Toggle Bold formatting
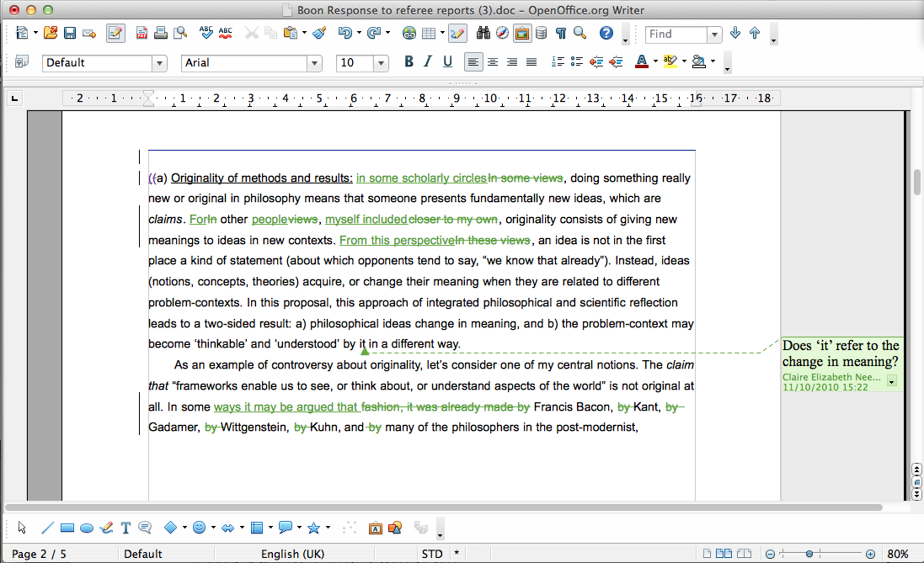924x563 pixels. tap(409, 61)
